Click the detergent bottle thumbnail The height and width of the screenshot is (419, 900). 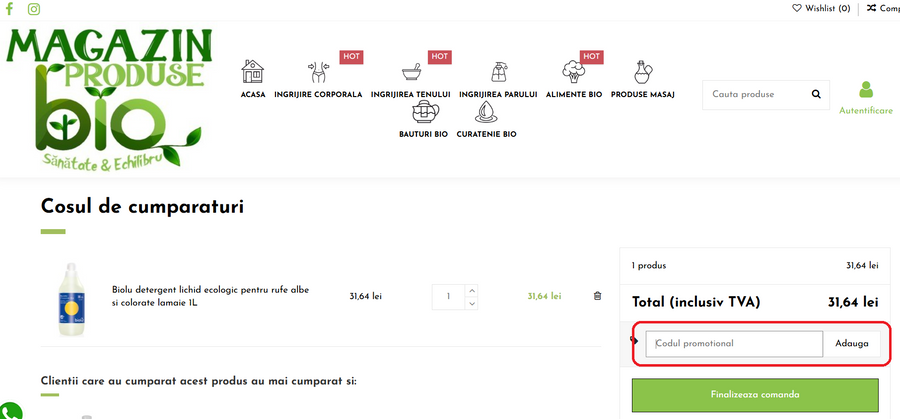68,296
